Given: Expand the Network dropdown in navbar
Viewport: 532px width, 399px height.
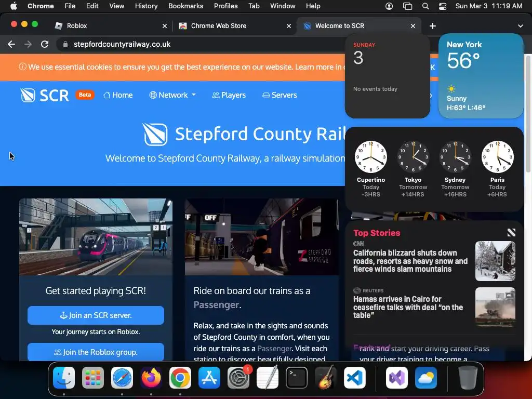Looking at the screenshot, I should pyautogui.click(x=172, y=95).
